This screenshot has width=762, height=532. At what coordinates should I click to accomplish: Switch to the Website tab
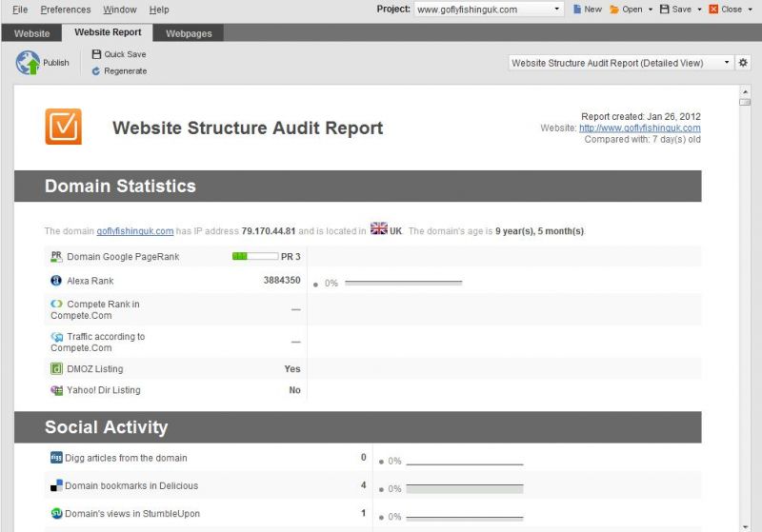(31, 33)
